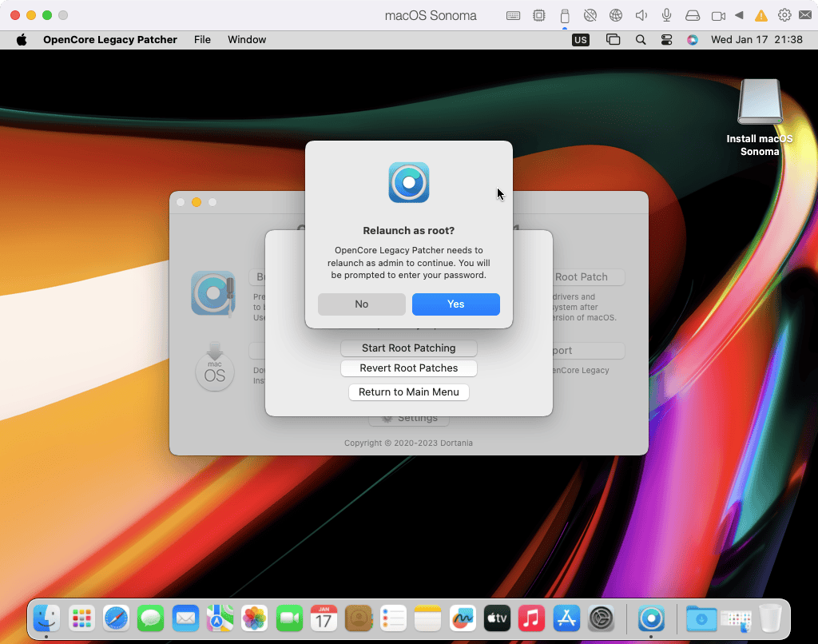Image resolution: width=818 pixels, height=644 pixels.
Task: Open the Window menu
Action: click(247, 40)
